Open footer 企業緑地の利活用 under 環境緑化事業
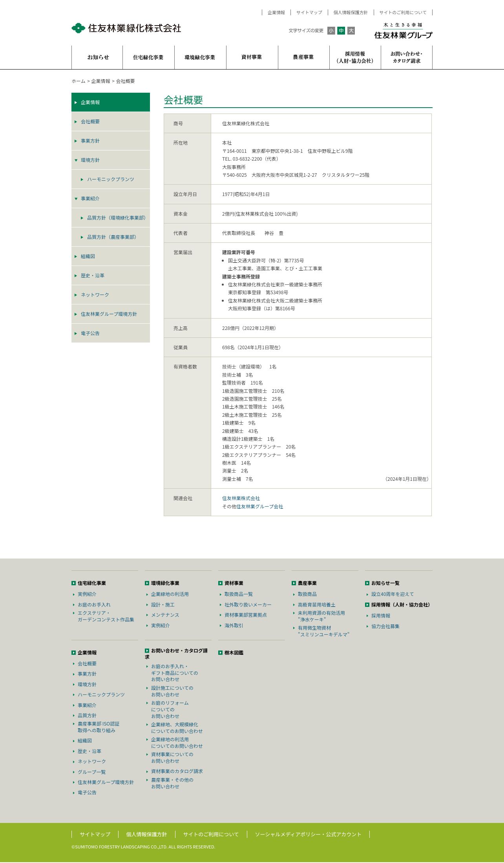This screenshot has height=863, width=504. pos(170,594)
